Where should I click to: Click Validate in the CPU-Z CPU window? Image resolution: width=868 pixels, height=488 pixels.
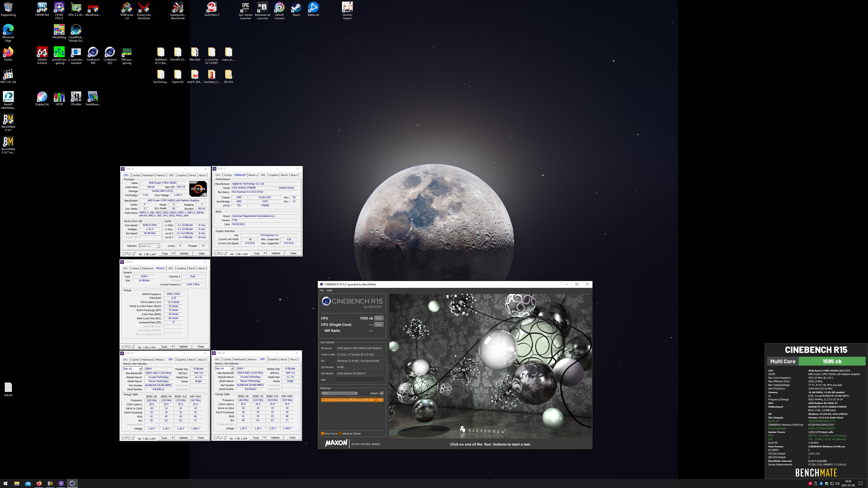184,253
